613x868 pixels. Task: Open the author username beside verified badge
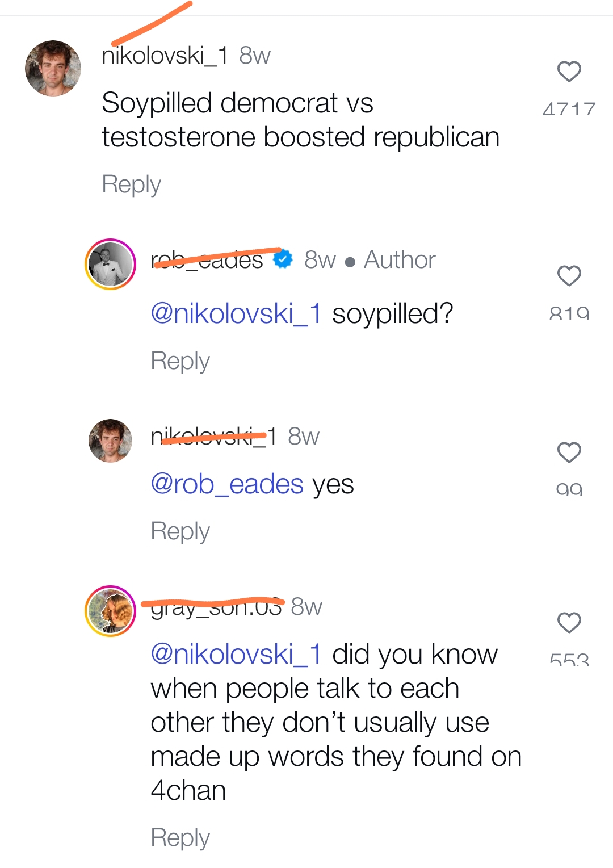tap(207, 260)
